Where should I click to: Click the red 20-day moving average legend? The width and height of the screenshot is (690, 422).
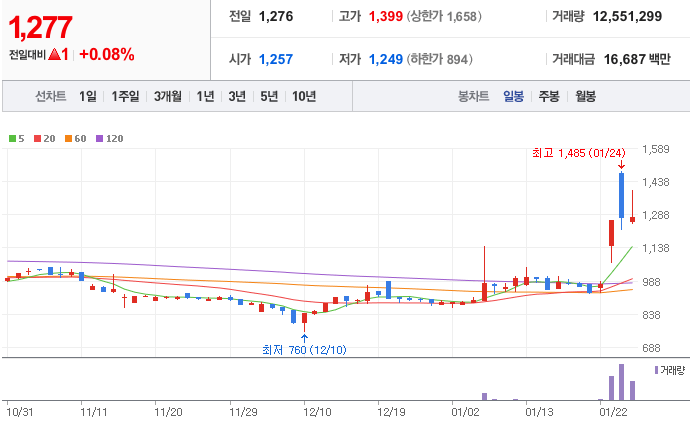(44, 139)
